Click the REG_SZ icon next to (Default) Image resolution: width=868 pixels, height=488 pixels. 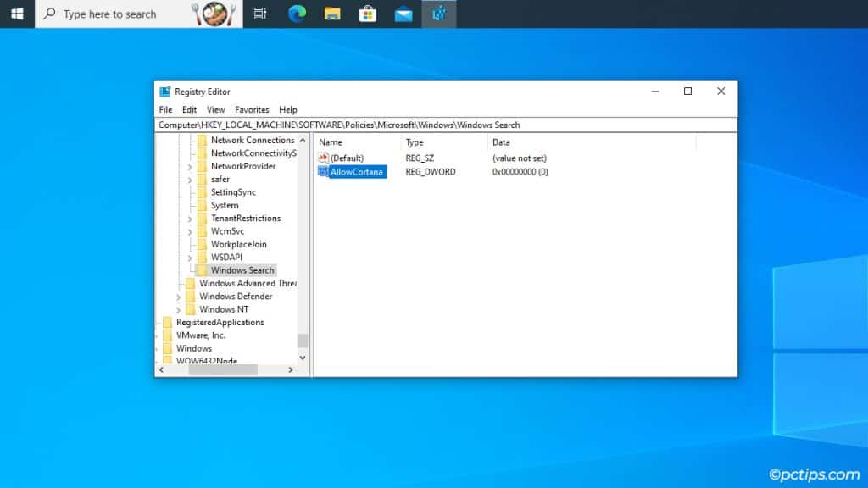point(324,158)
